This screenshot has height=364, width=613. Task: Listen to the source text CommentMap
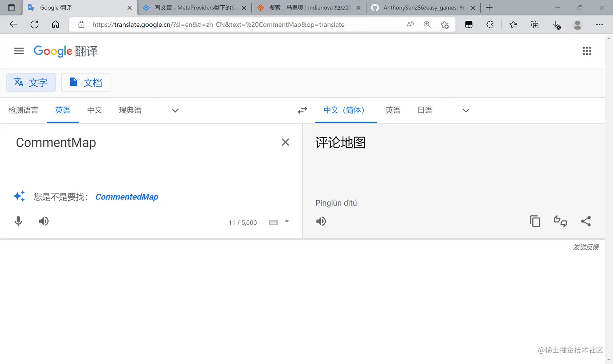click(44, 221)
